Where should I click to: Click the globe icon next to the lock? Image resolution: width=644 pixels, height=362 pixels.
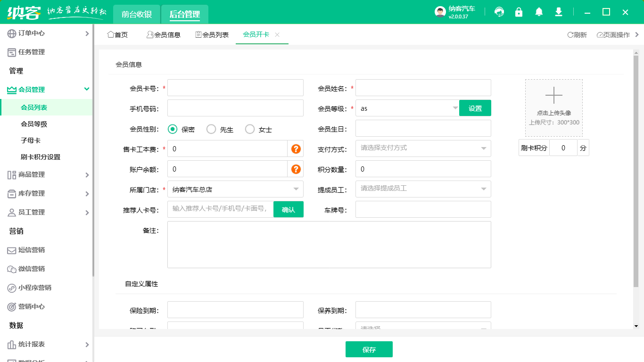pos(499,12)
